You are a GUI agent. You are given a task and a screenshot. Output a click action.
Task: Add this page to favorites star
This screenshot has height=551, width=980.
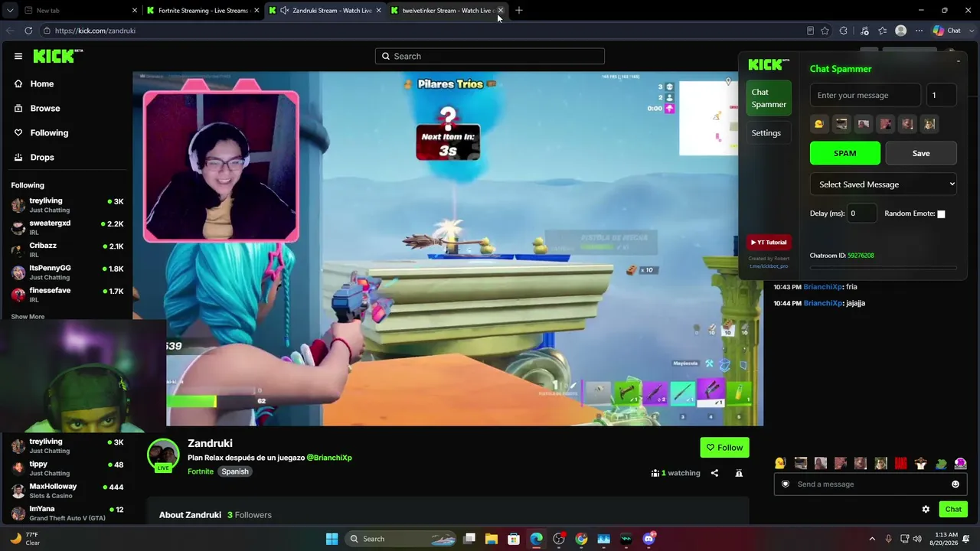pos(825,31)
